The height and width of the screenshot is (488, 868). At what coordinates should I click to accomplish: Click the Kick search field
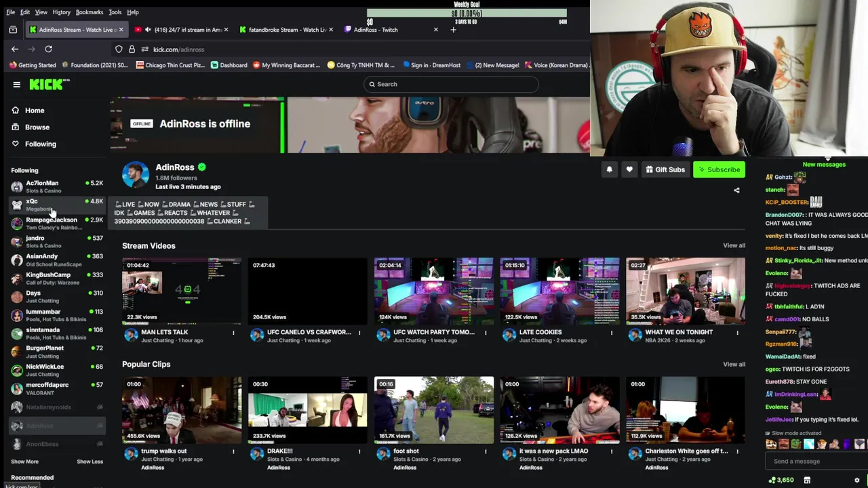[451, 84]
